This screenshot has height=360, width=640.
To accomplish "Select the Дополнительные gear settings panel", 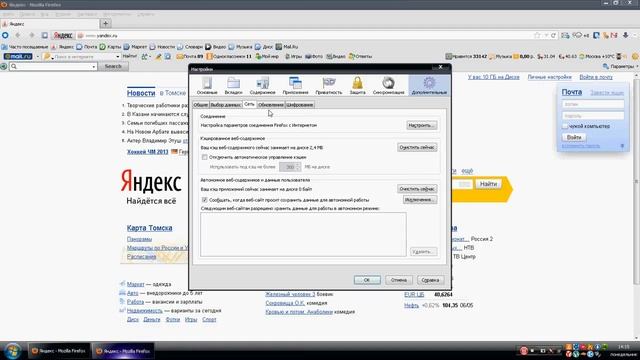I will 429,86.
